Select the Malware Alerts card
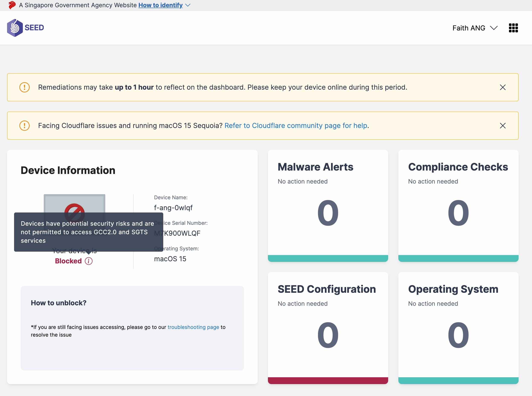The image size is (532, 396). point(328,206)
